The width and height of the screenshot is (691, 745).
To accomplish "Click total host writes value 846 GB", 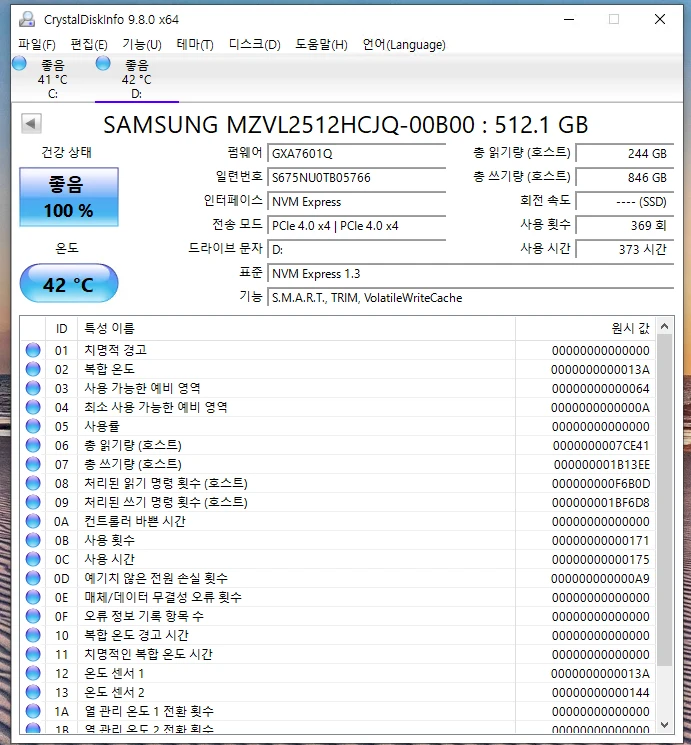I will (x=624, y=178).
